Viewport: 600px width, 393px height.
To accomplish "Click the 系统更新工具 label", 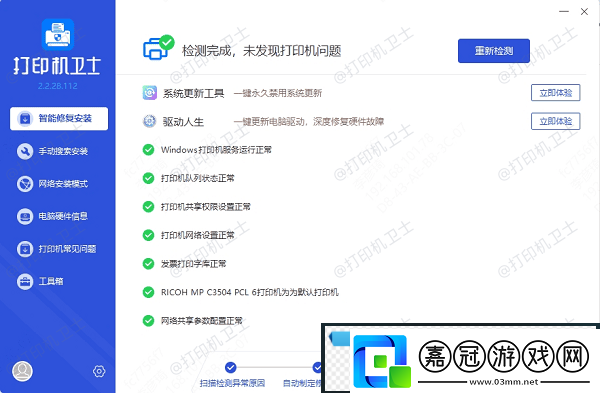I will pyautogui.click(x=194, y=93).
